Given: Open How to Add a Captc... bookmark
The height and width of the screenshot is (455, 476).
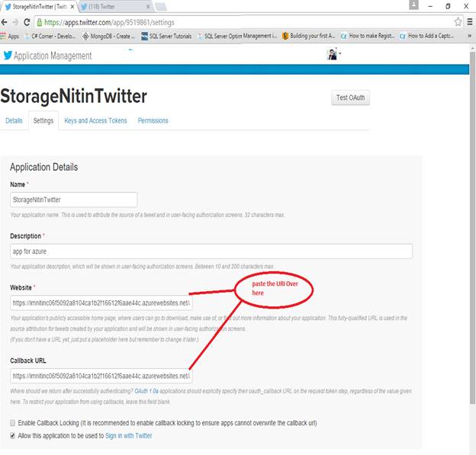Looking at the screenshot, I should tap(426, 36).
